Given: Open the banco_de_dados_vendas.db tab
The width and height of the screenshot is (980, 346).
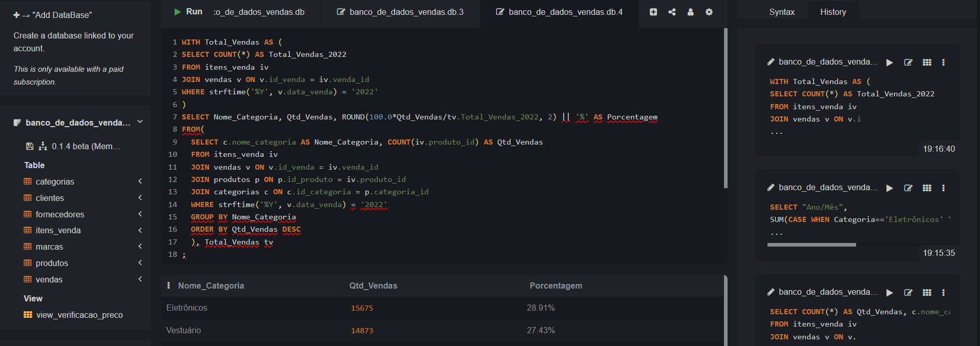Looking at the screenshot, I should [x=259, y=12].
